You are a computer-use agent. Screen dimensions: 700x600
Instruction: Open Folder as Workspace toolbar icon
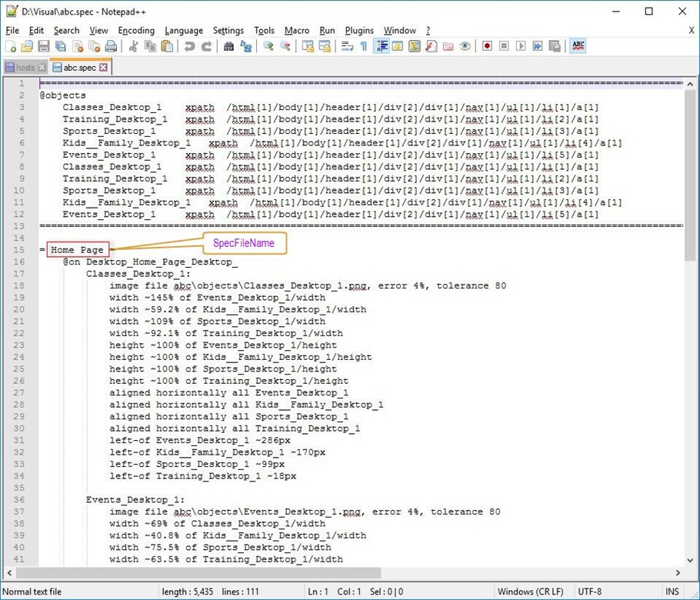(448, 46)
